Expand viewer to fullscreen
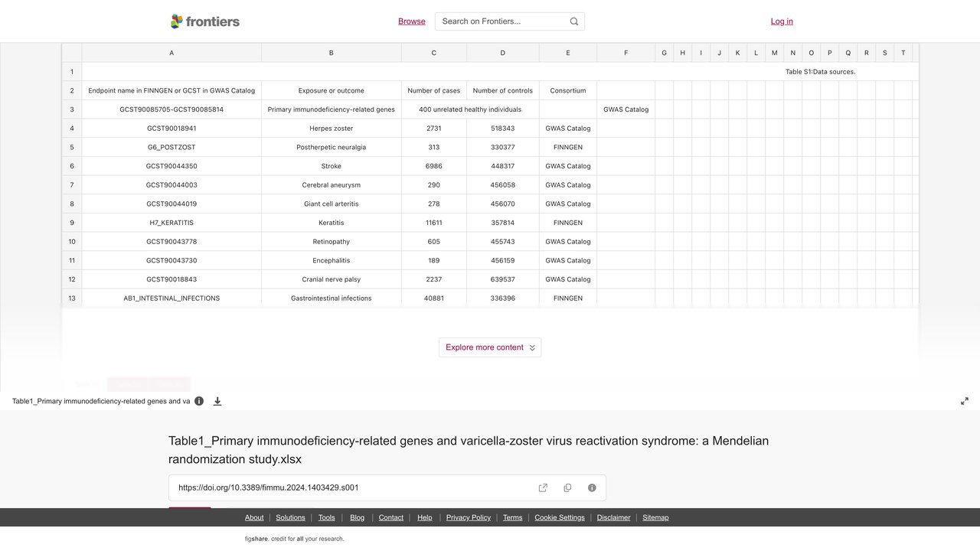The width and height of the screenshot is (980, 551). 965,401
